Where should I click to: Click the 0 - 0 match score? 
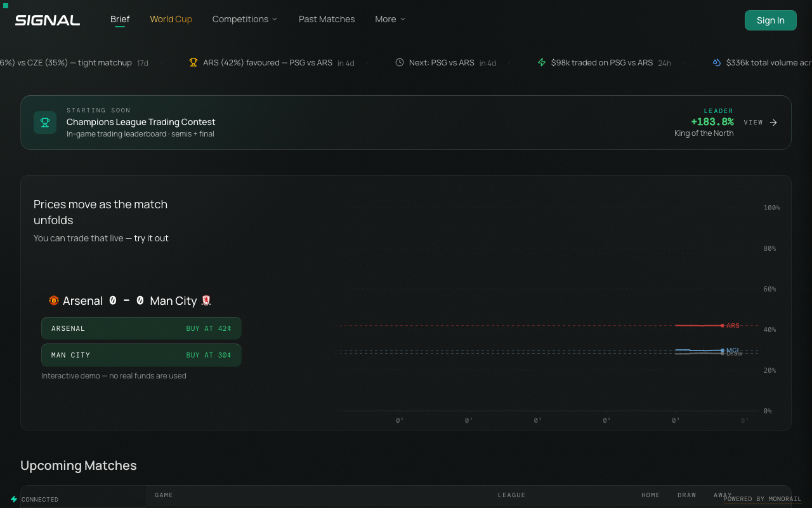[126, 300]
